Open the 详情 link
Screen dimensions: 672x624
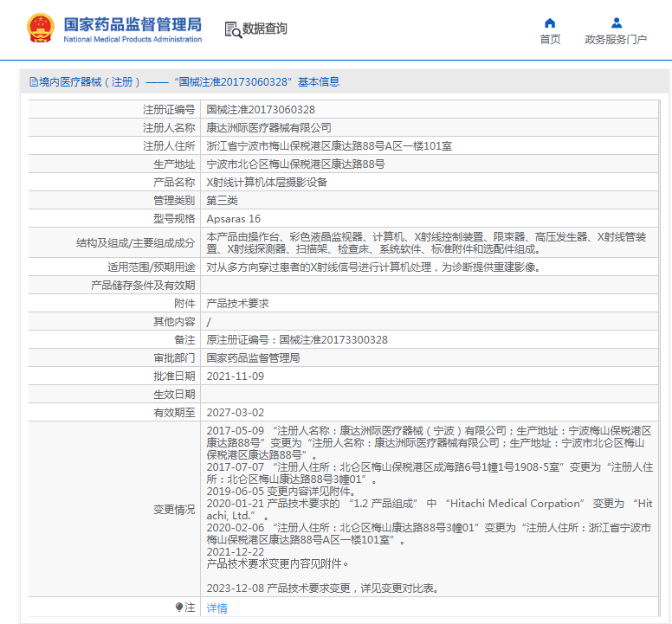(x=216, y=608)
